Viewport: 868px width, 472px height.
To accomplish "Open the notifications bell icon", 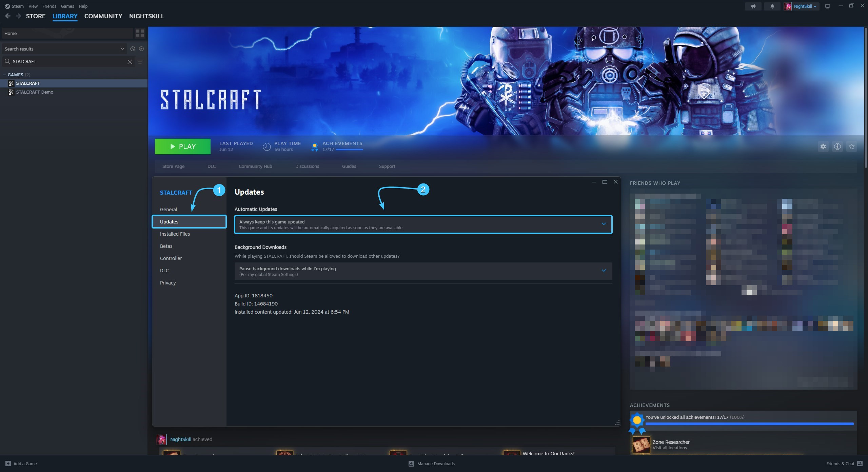I will [x=772, y=6].
